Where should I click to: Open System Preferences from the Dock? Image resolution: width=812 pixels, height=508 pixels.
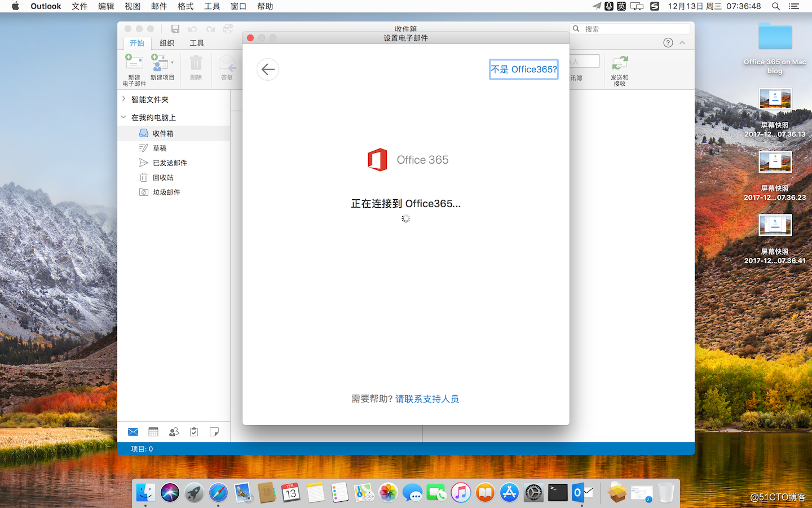533,493
